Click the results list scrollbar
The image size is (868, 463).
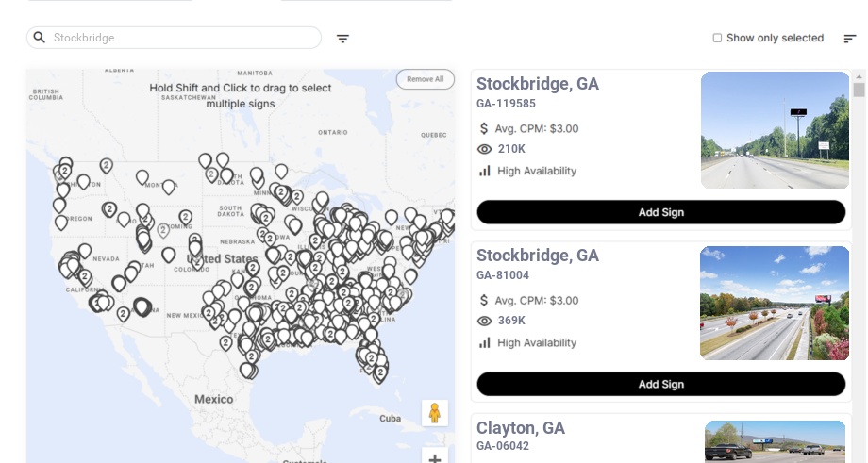tap(859, 91)
